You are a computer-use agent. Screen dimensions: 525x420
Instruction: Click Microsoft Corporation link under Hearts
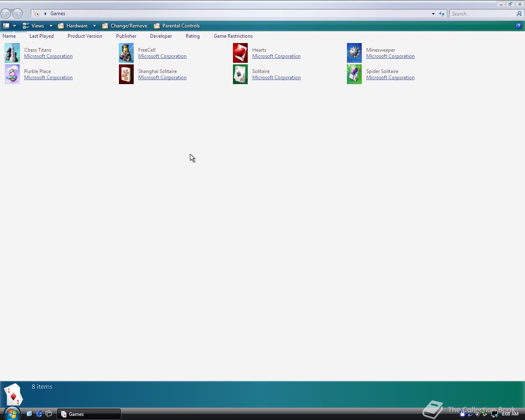coord(276,56)
